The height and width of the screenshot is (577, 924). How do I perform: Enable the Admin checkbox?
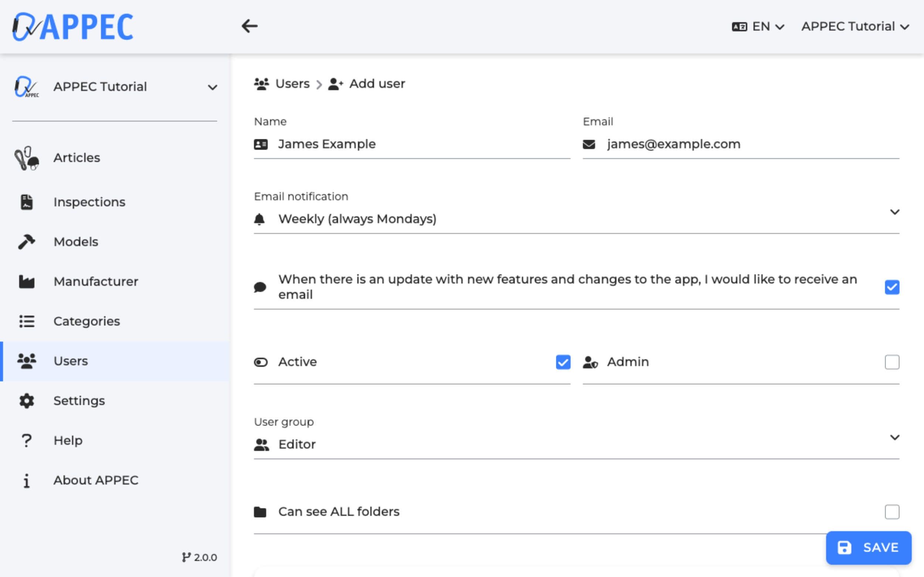point(891,362)
